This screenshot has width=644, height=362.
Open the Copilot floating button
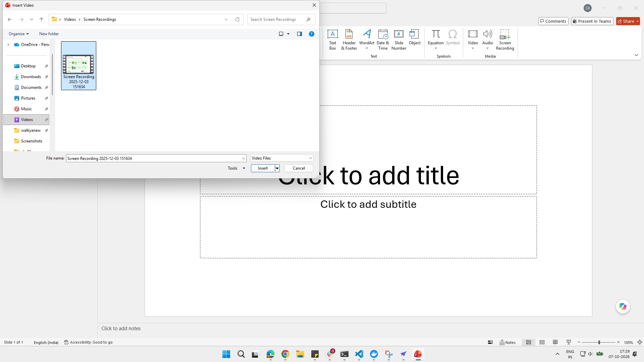pos(623,306)
